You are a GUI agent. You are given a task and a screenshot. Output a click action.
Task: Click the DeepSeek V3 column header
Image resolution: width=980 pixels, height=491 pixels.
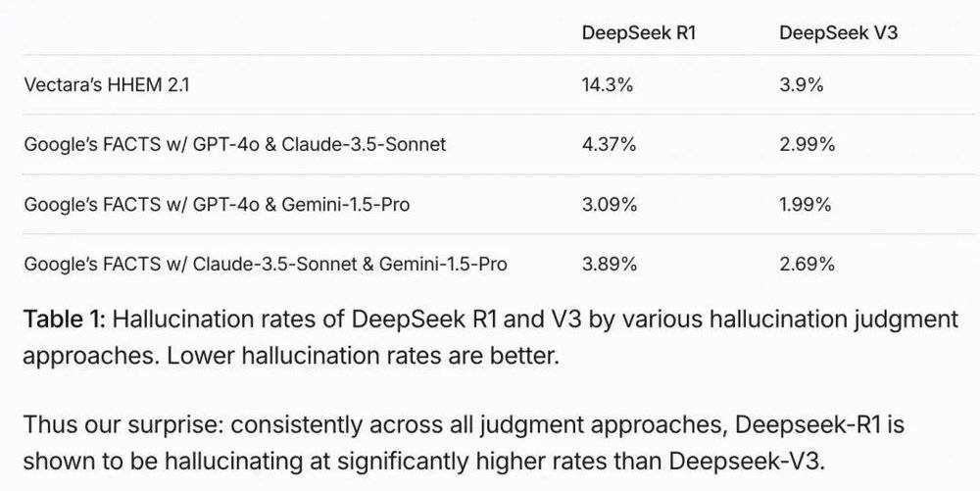pyautogui.click(x=839, y=32)
